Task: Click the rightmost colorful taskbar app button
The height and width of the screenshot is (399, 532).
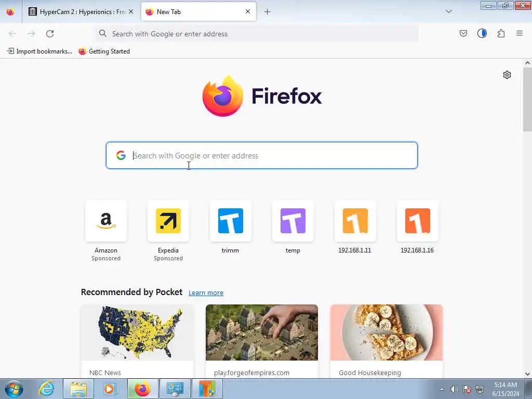Action: pos(207,389)
